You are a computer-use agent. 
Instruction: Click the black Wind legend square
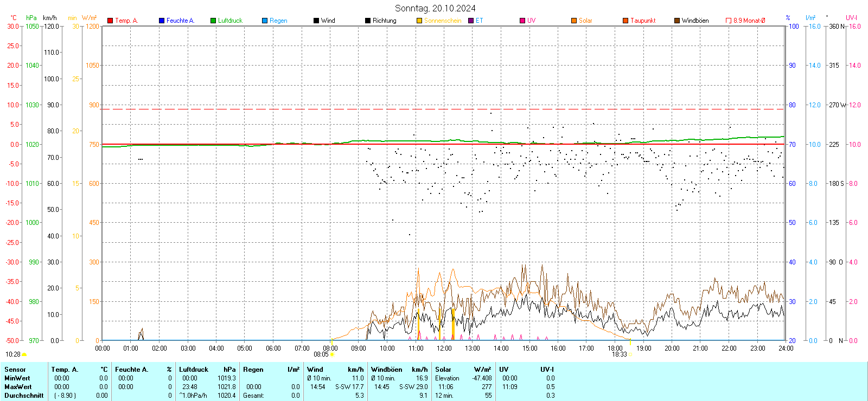click(x=316, y=21)
